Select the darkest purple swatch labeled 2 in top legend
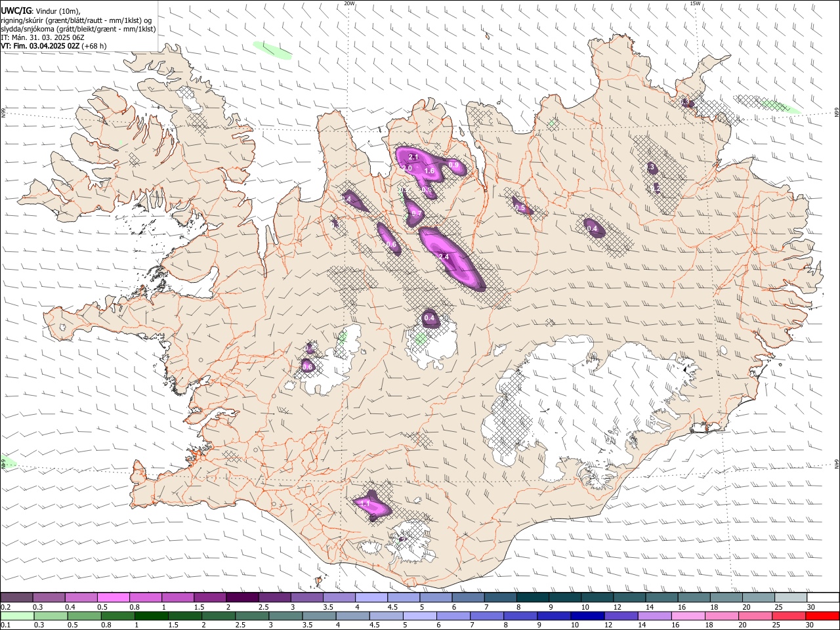840x630 pixels. (x=241, y=597)
